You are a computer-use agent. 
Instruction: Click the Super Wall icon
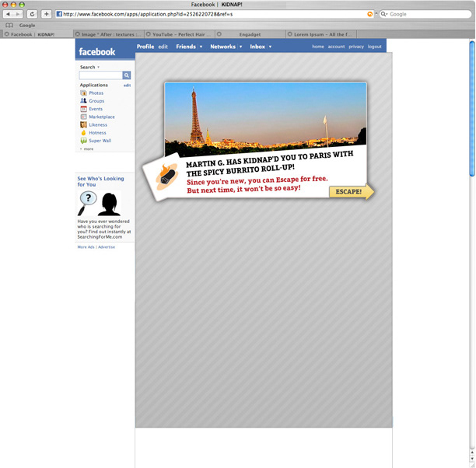tap(83, 141)
